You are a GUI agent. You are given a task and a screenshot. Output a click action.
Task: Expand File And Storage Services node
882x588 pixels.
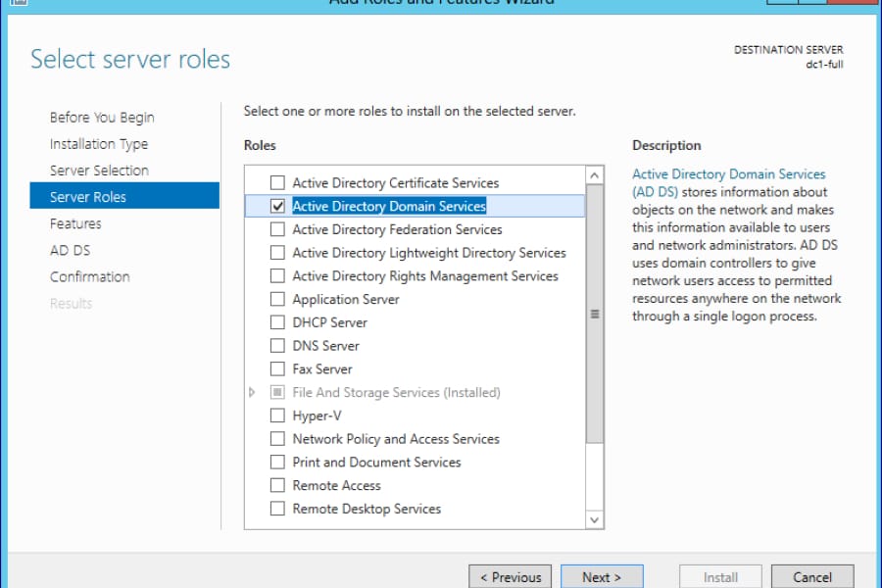[252, 392]
